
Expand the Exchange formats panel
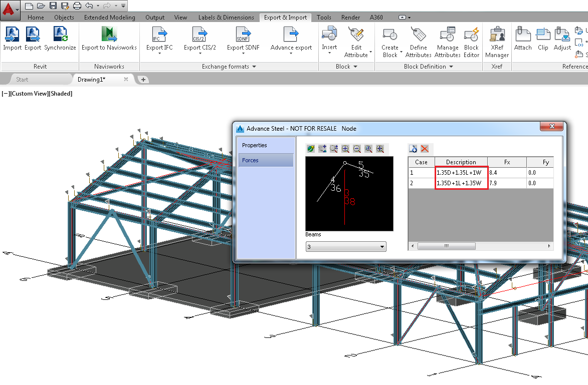tap(229, 66)
